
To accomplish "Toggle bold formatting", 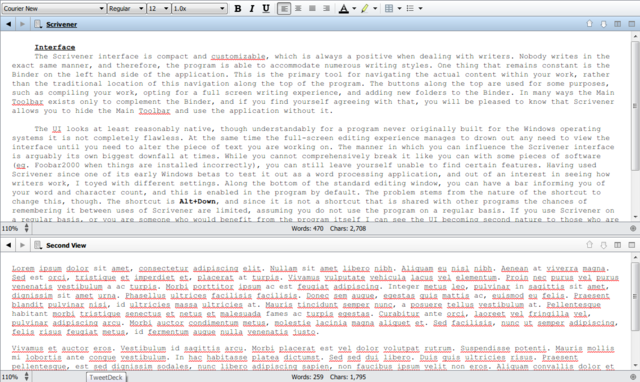I will click(238, 9).
